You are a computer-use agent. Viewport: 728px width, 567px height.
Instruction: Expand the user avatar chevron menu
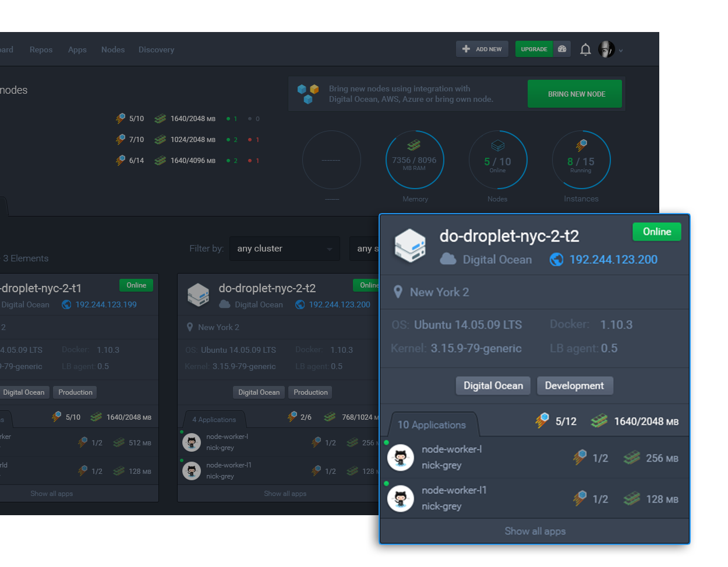(x=622, y=51)
